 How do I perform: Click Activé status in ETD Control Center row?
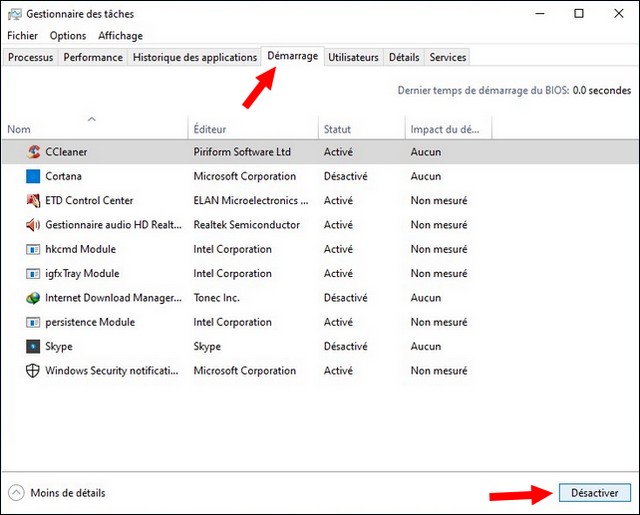click(338, 200)
